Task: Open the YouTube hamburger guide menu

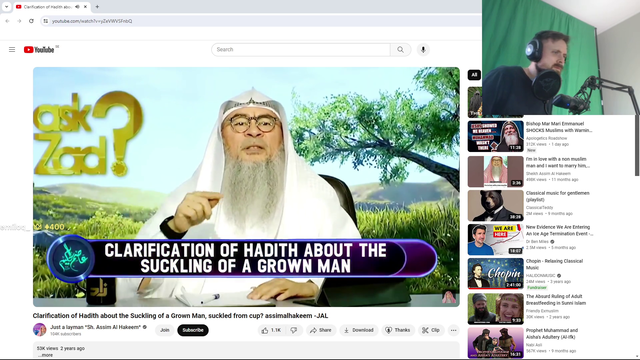Action: (12, 49)
